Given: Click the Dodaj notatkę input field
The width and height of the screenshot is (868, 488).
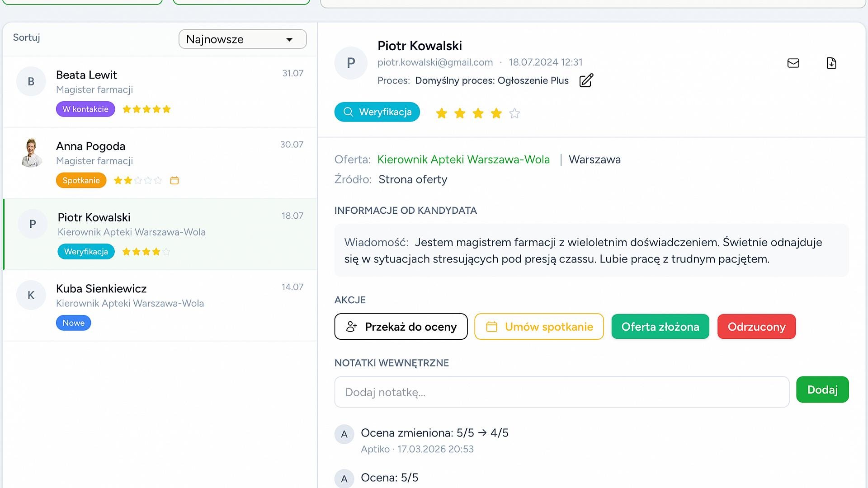Looking at the screenshot, I should click(561, 392).
